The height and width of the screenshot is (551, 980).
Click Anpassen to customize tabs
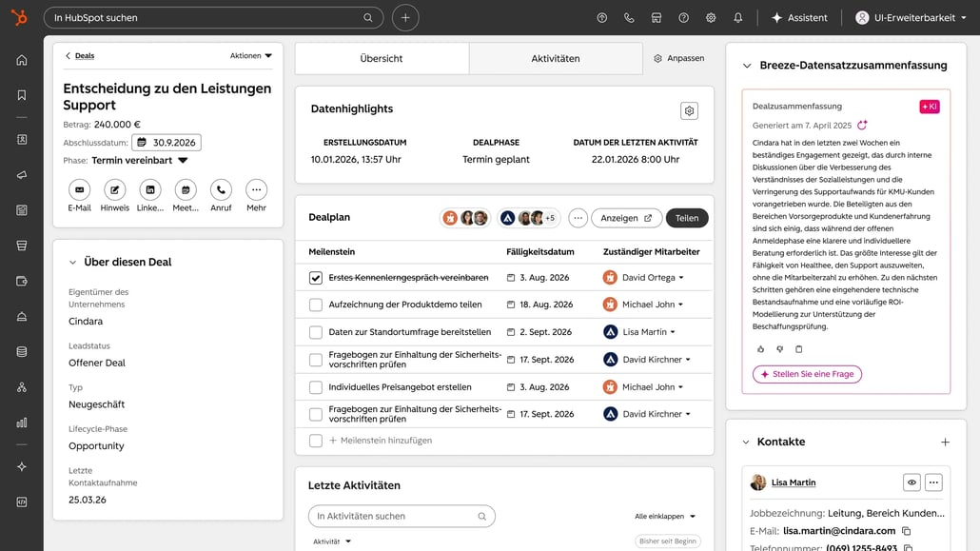coord(678,58)
